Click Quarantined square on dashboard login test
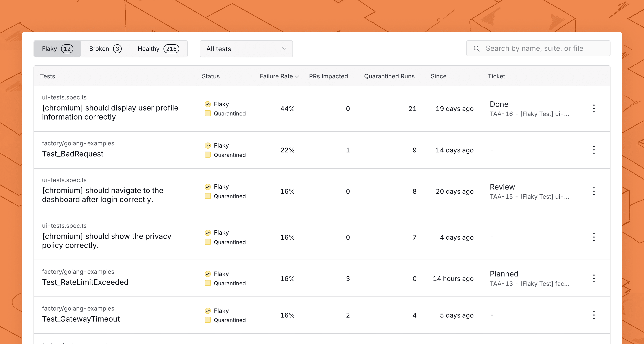644x344 pixels. point(207,196)
